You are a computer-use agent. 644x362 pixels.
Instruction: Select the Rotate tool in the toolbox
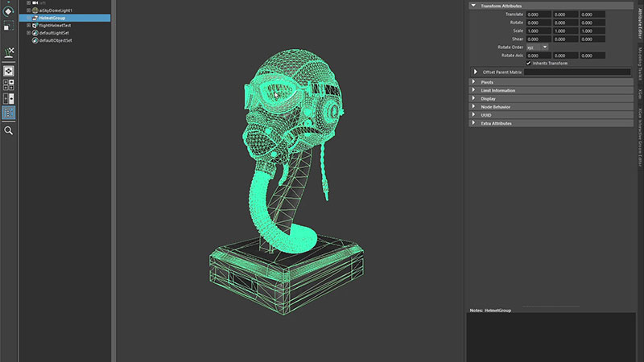pos(8,11)
